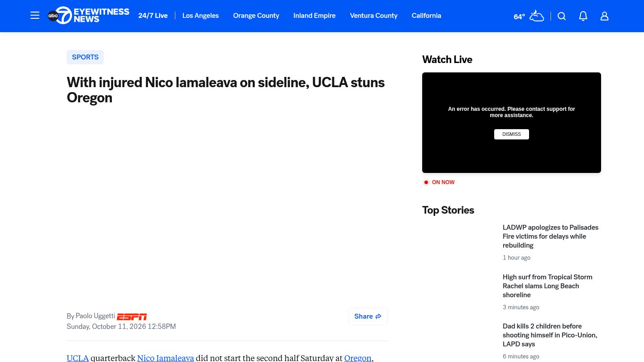Image resolution: width=644 pixels, height=362 pixels.
Task: Open Tropical Storm Rachel high surf story
Action: [547, 286]
